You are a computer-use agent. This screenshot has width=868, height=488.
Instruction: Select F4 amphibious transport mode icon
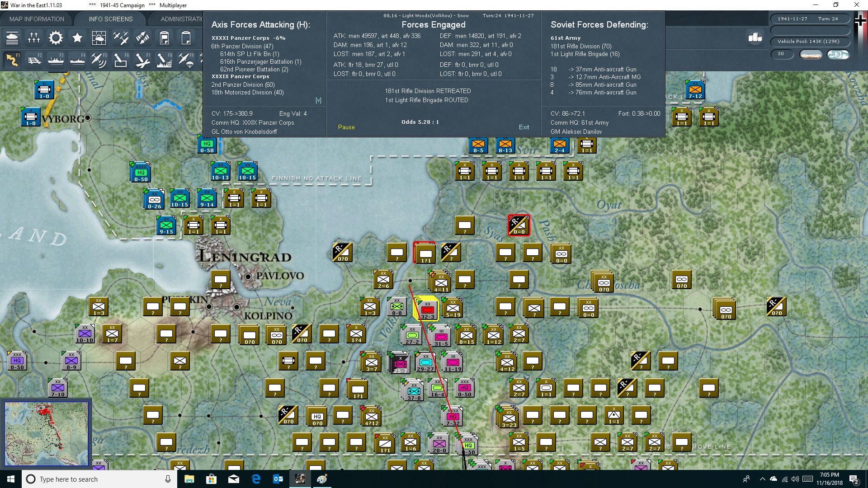(77, 60)
